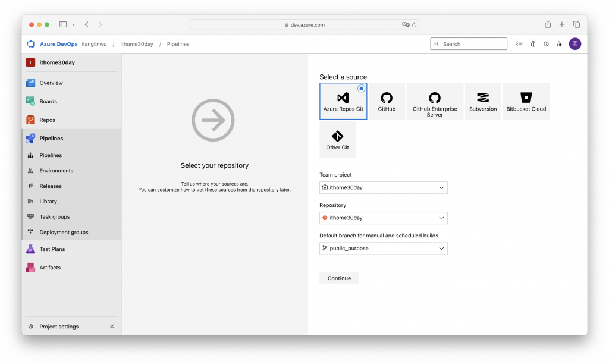Click the Overview icon in sidebar
This screenshot has width=609, height=364.
pos(30,83)
